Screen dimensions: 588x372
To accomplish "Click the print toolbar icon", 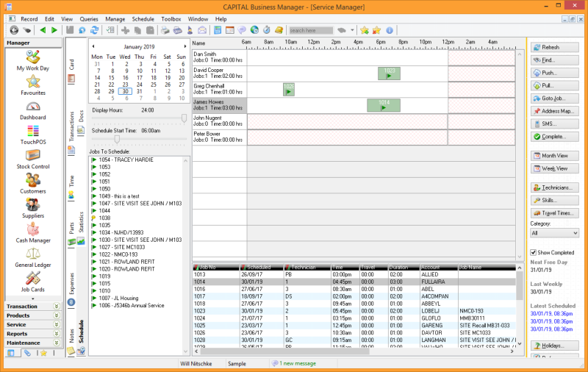I will (x=165, y=30).
